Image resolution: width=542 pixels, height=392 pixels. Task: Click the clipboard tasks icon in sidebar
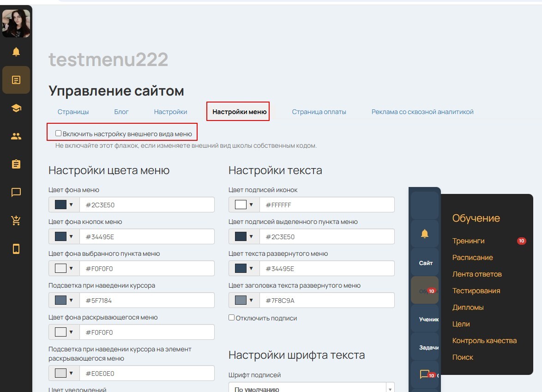16,164
